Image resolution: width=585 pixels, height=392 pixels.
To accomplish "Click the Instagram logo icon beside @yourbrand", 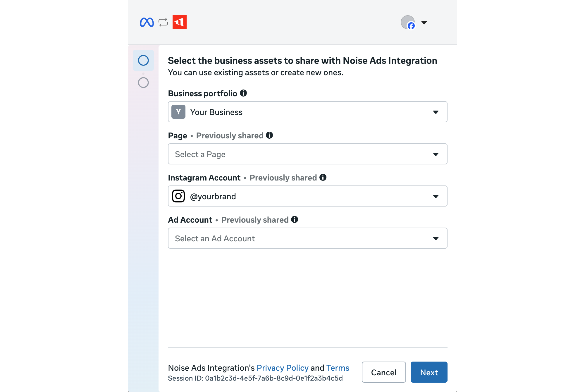I will [178, 196].
